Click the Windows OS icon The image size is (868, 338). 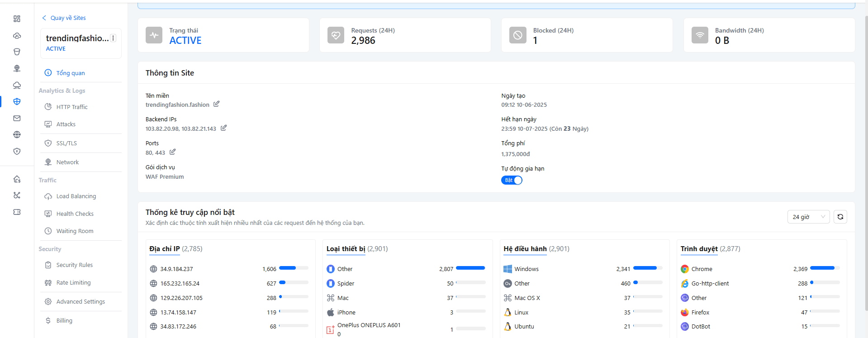coord(508,269)
